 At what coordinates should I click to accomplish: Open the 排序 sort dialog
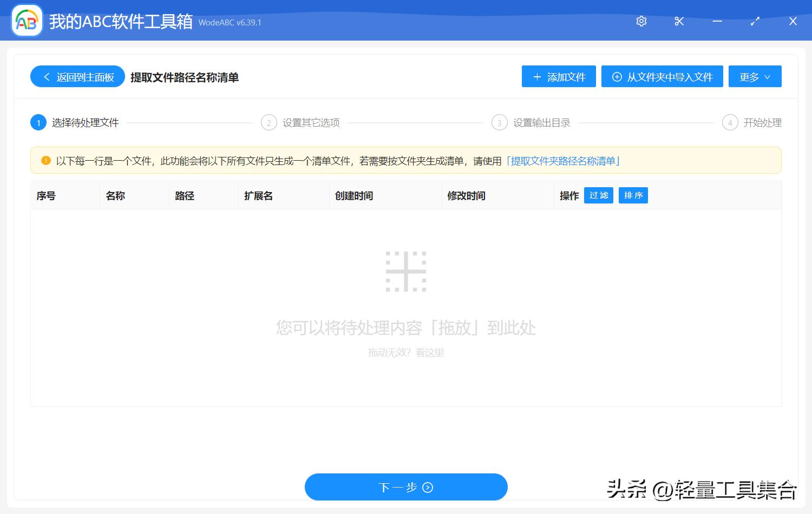pyautogui.click(x=633, y=195)
